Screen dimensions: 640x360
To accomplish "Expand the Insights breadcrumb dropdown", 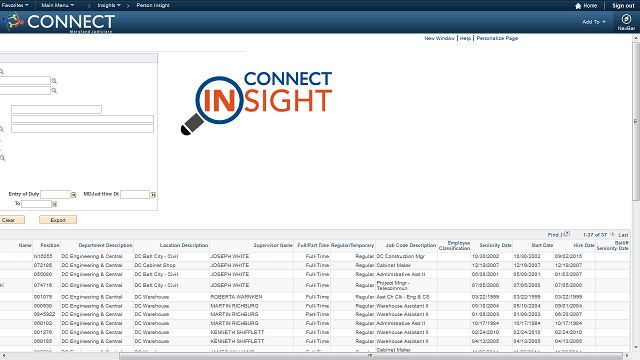I will tap(109, 5).
